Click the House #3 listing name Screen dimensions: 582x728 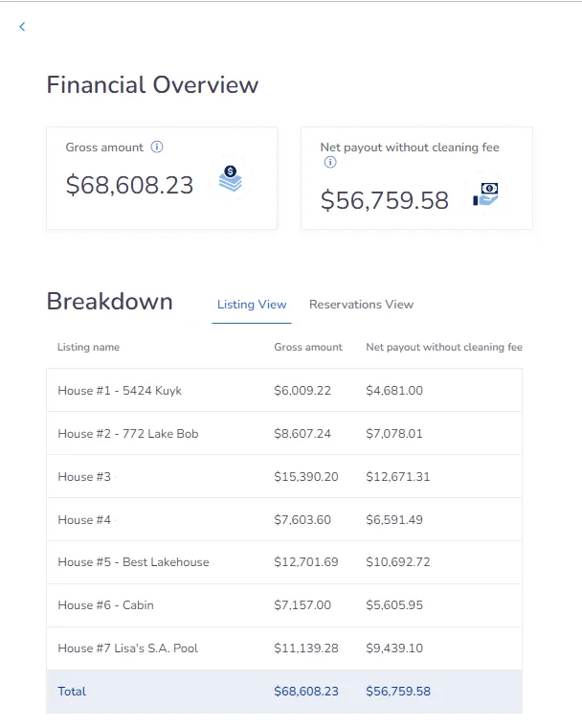coord(84,477)
